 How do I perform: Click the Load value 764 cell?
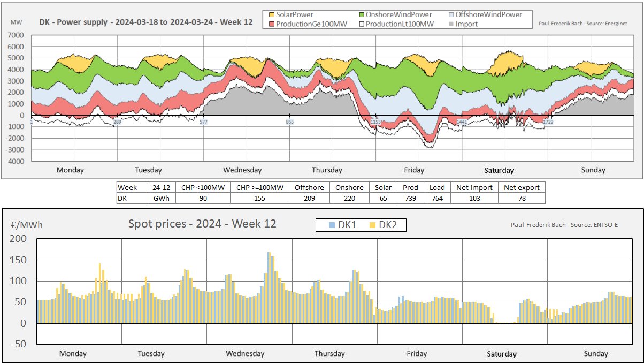(437, 198)
